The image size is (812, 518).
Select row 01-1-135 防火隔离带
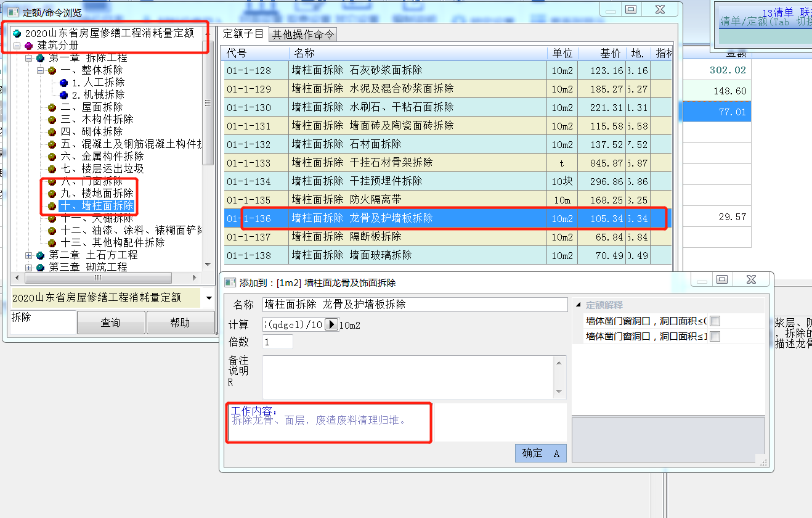click(x=447, y=200)
